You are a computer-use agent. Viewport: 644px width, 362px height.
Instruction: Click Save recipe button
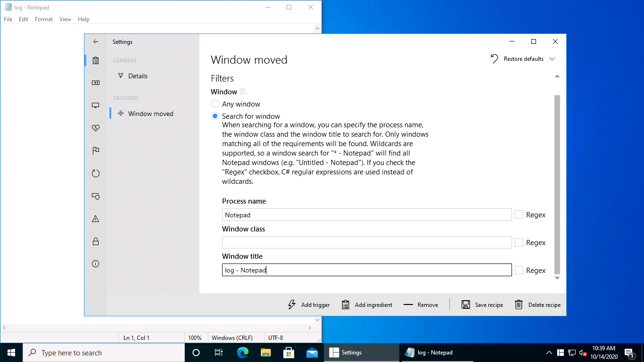pos(482,305)
